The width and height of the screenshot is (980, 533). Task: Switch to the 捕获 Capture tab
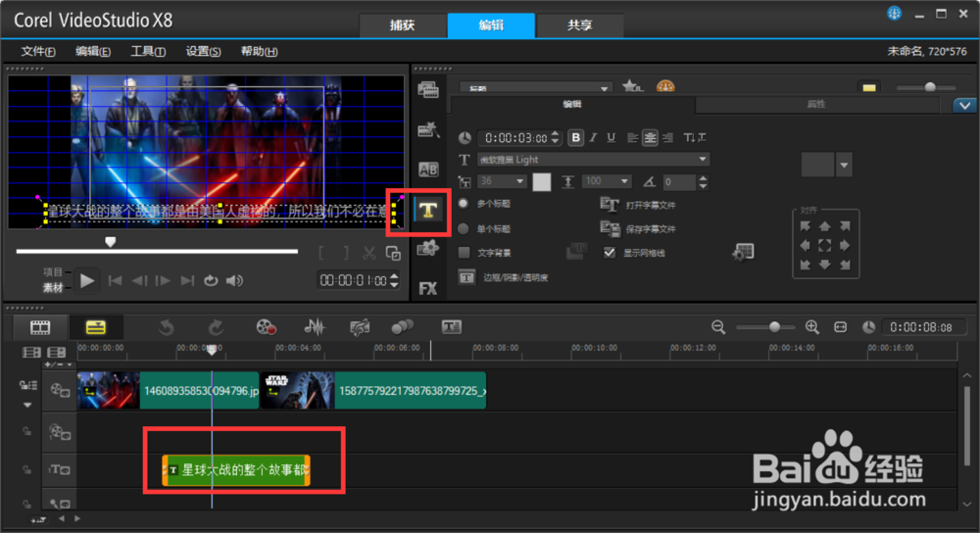(403, 25)
